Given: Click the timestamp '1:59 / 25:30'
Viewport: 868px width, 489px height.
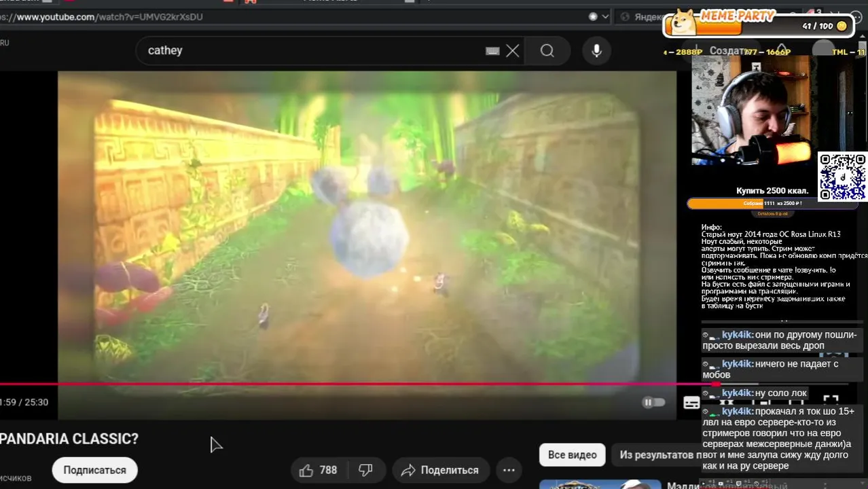Looking at the screenshot, I should click(x=24, y=402).
